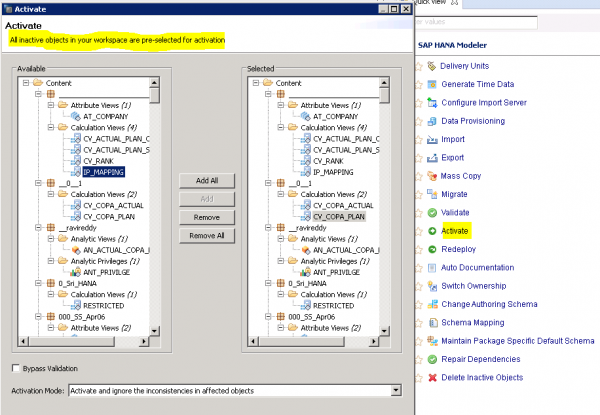
Task: Click the Redeploy icon
Action: point(432,249)
